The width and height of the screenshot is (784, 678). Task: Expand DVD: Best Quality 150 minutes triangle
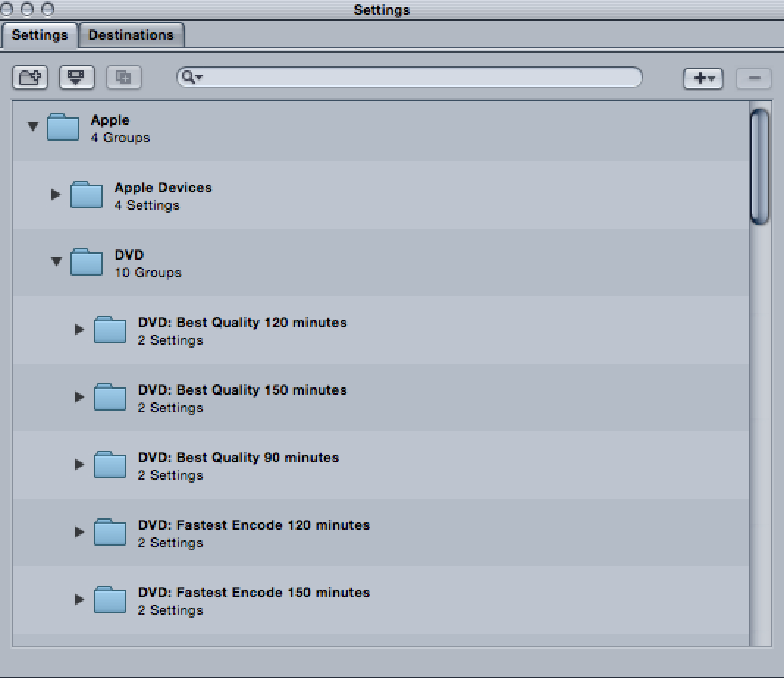(x=79, y=397)
